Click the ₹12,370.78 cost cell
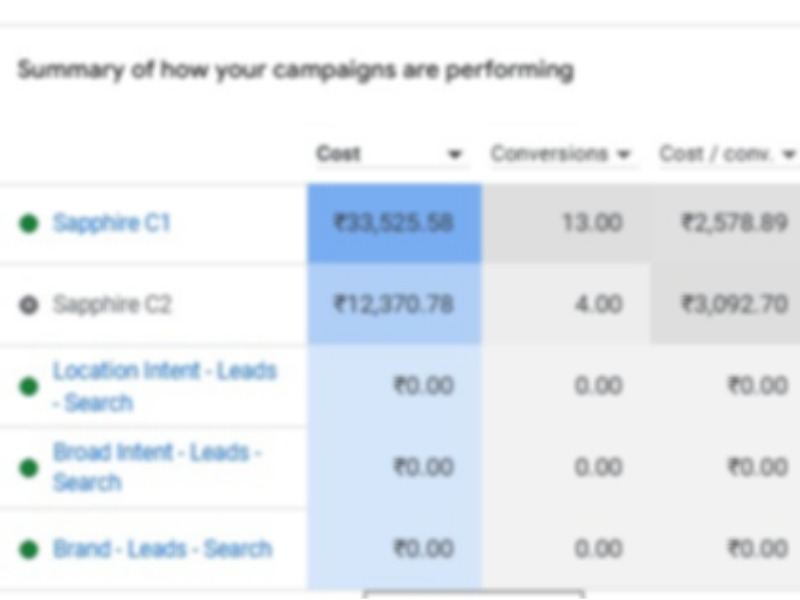This screenshot has width=800, height=600. (x=393, y=305)
